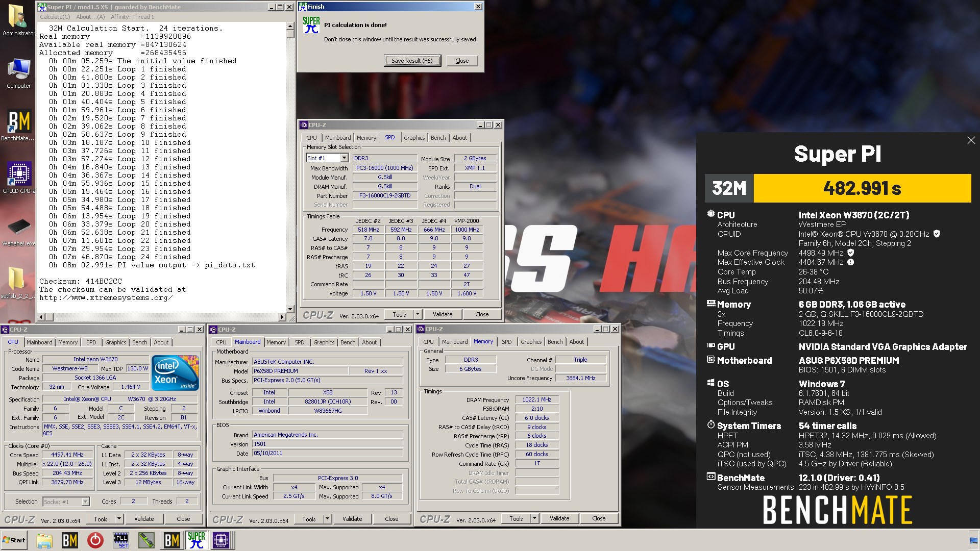Click the 482.991 s result bar
Screen dimensions: 980x551
pyautogui.click(x=862, y=188)
